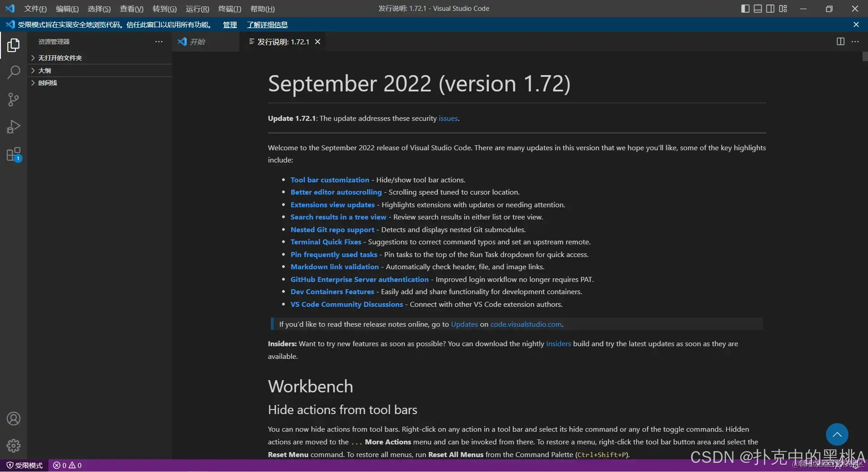868x472 pixels.
Task: Open Extensions view updates link
Action: tap(332, 205)
